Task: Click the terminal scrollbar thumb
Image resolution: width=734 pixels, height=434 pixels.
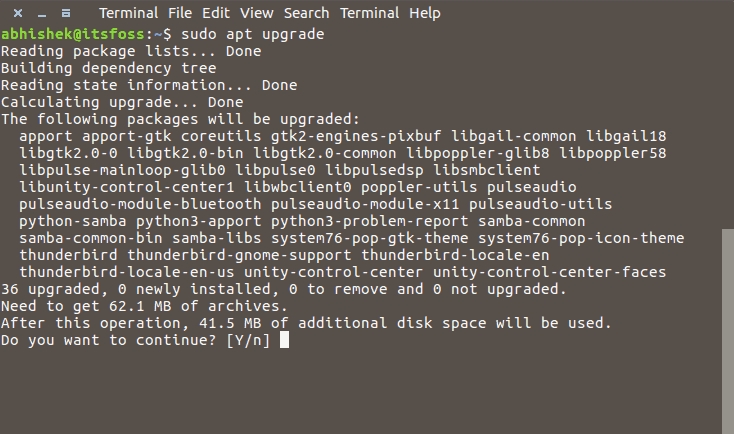Action: coord(727,330)
